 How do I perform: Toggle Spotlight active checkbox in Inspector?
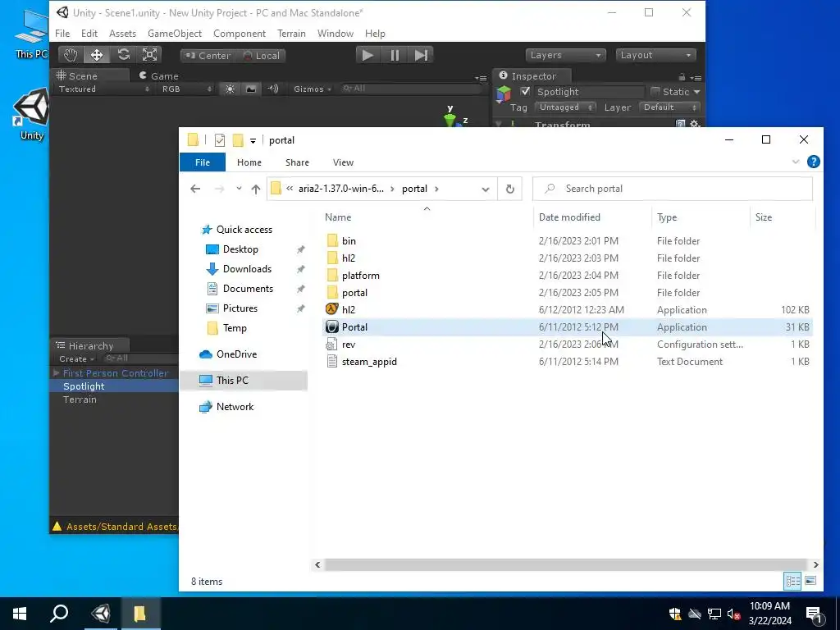click(525, 92)
